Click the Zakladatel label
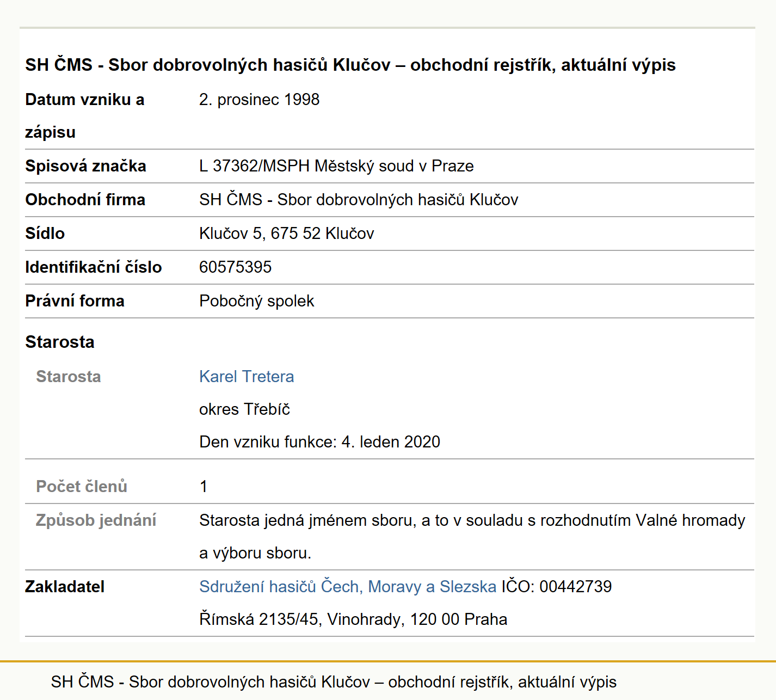The height and width of the screenshot is (700, 776). point(65,586)
